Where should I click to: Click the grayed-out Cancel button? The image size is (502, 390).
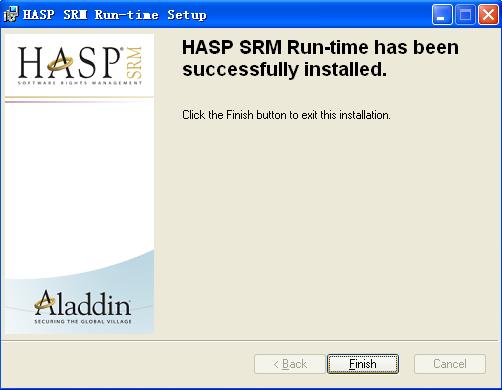pyautogui.click(x=450, y=364)
